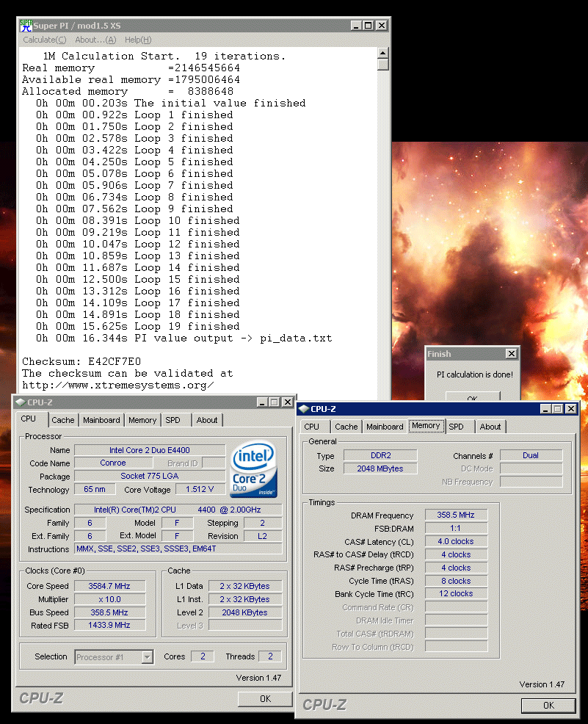588x724 pixels.
Task: Click the Name field Intel Core 2 Duo E4400
Action: (x=150, y=450)
